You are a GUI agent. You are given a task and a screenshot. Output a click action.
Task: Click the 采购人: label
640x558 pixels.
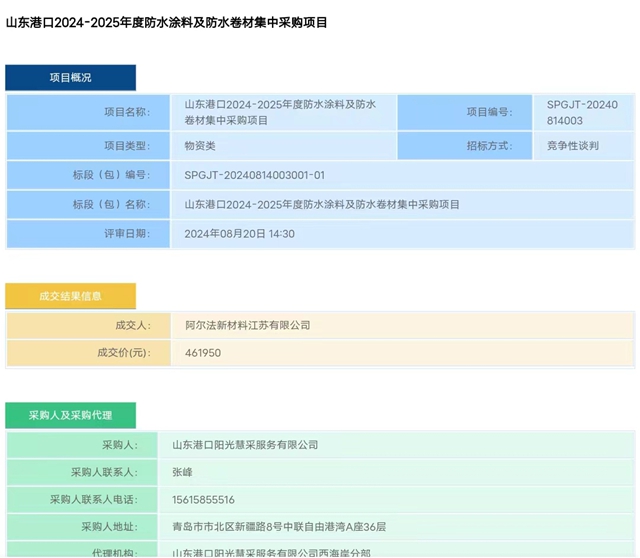tap(120, 445)
